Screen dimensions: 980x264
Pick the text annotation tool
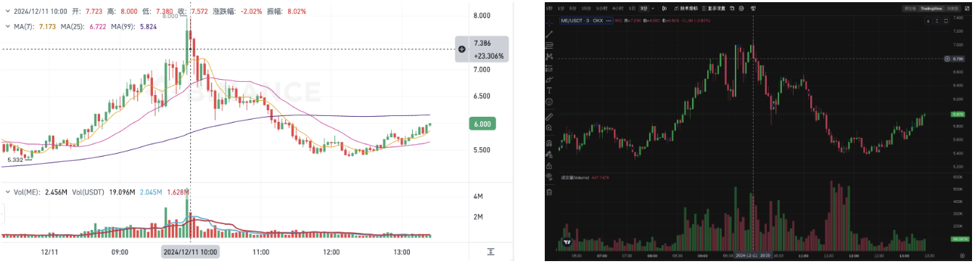pyautogui.click(x=549, y=90)
